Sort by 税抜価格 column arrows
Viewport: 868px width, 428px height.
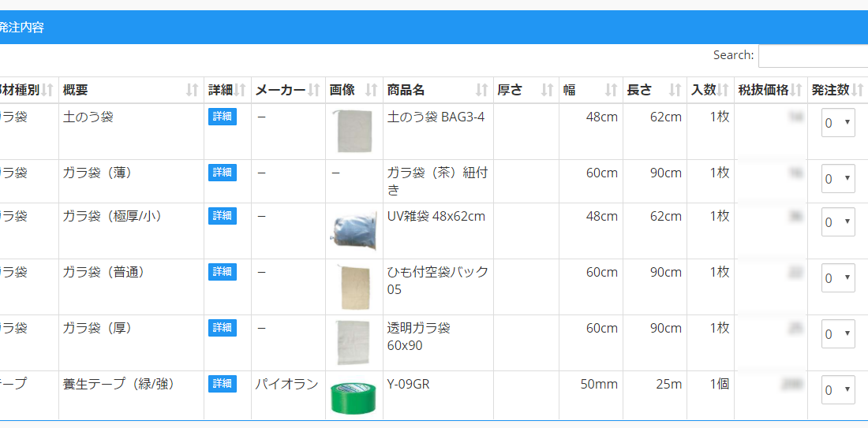click(796, 91)
